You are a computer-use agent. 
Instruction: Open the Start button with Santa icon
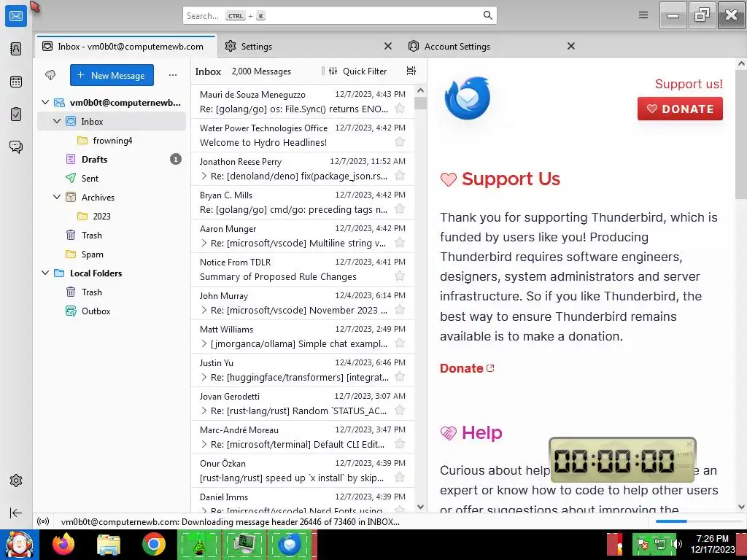20,545
